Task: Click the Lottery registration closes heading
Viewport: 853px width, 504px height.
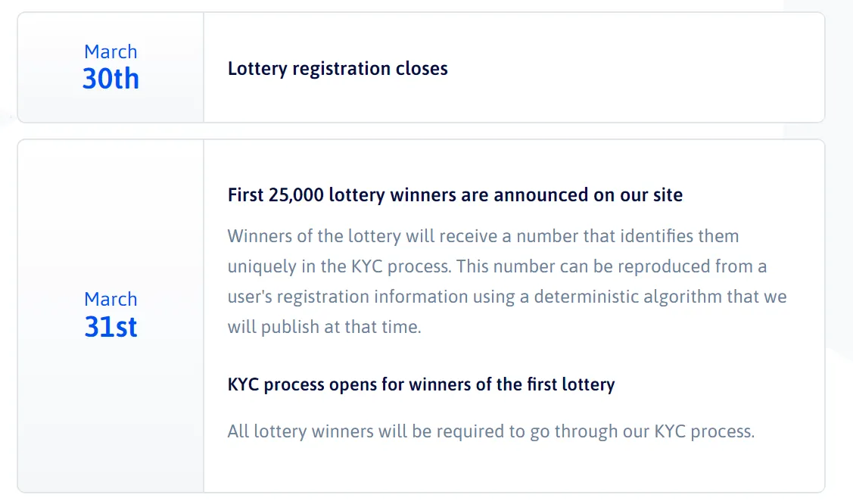Action: point(338,69)
